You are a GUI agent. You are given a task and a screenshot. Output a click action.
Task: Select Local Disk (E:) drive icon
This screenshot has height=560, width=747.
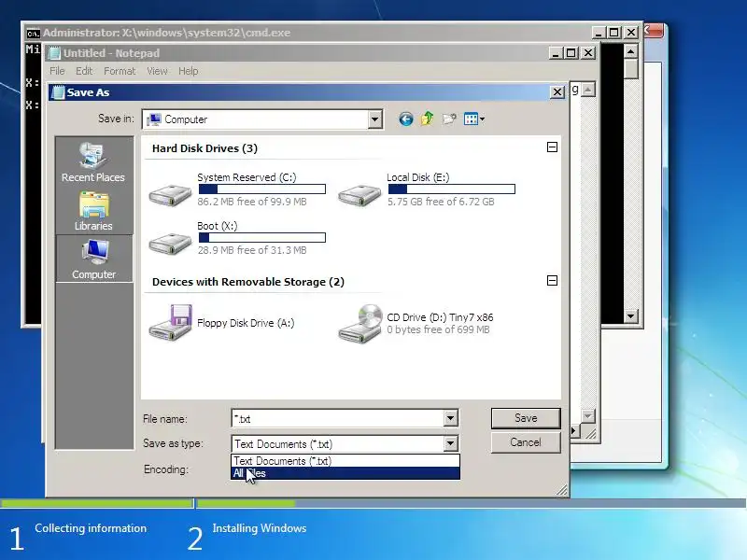click(359, 195)
